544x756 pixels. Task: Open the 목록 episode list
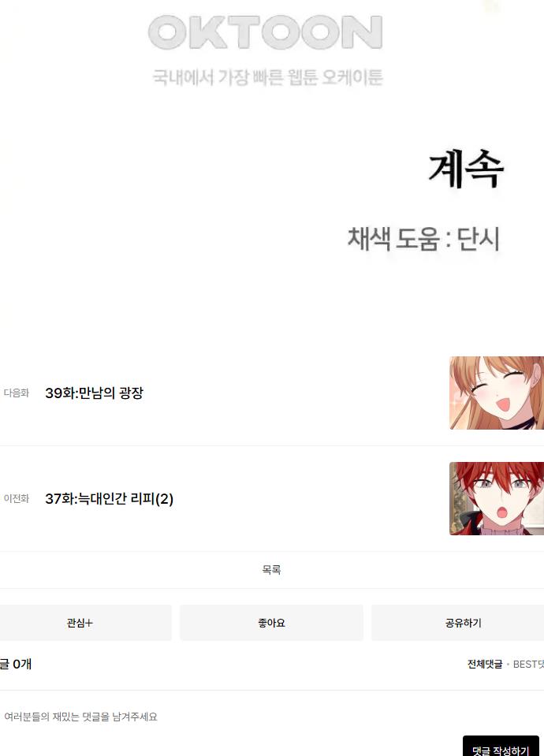(271, 570)
